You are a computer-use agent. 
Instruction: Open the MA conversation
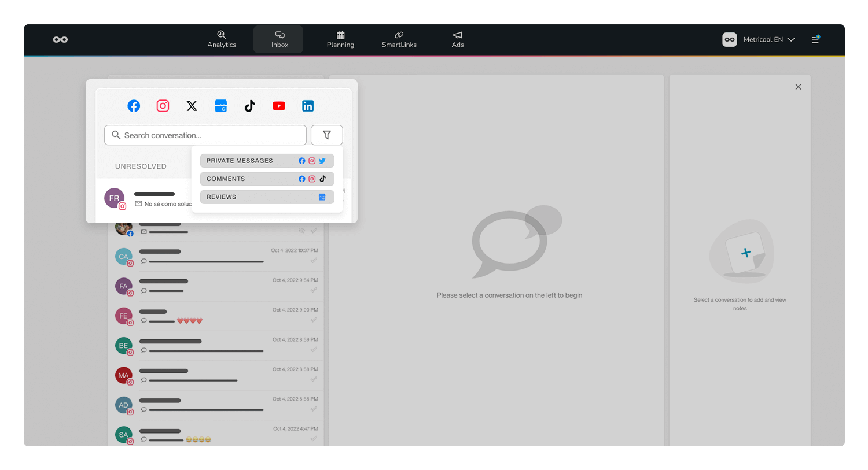tap(216, 375)
